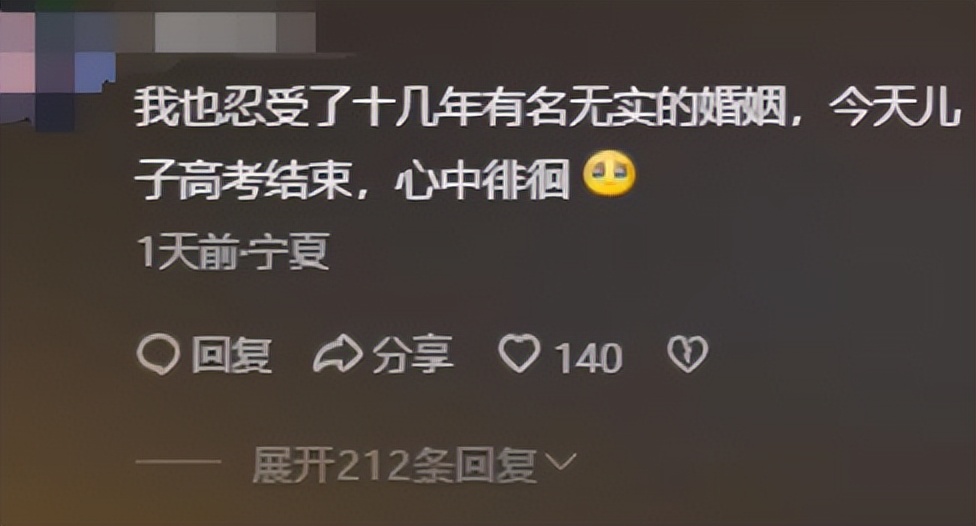Click the text 今天儿 at line end
The height and width of the screenshot is (526, 976).
click(x=893, y=108)
